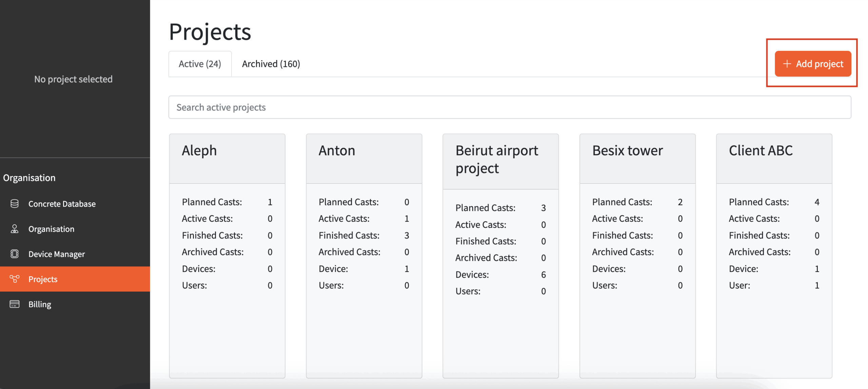Click the Concrete Database cylinder icon
Image resolution: width=868 pixels, height=389 pixels.
(15, 203)
